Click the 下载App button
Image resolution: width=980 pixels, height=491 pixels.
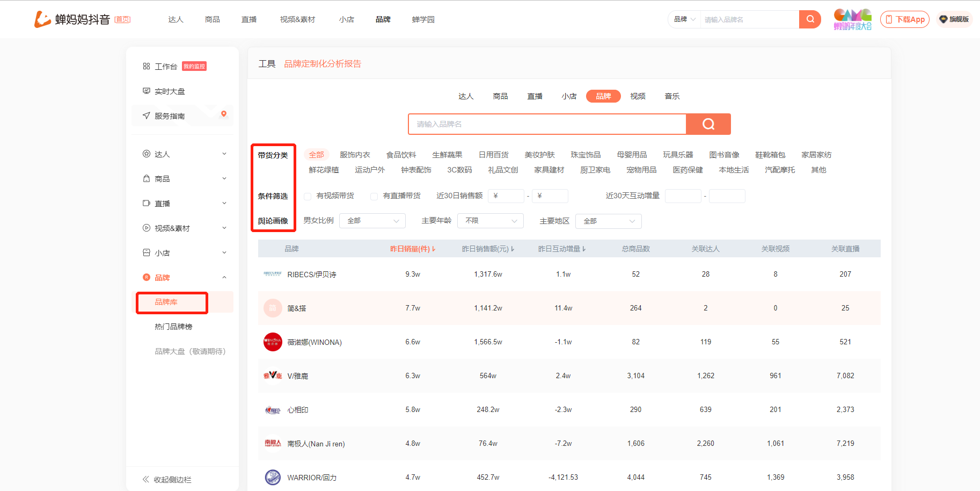[x=905, y=19]
